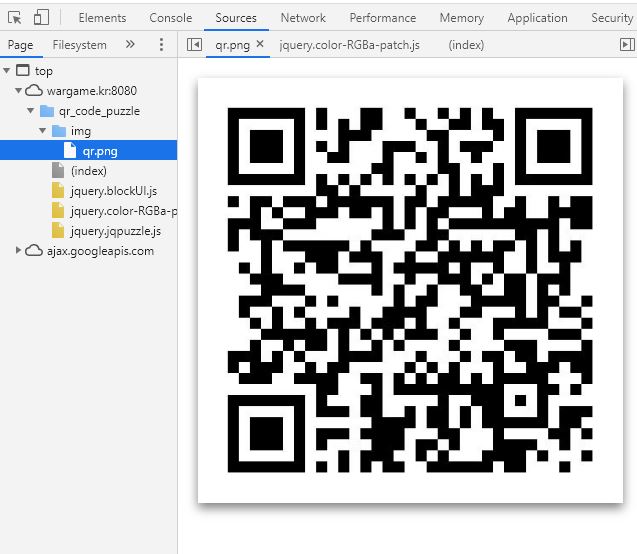Open the jquery.color-RGBa-patch.js editor tab
This screenshot has height=554, width=637.
pos(349,45)
